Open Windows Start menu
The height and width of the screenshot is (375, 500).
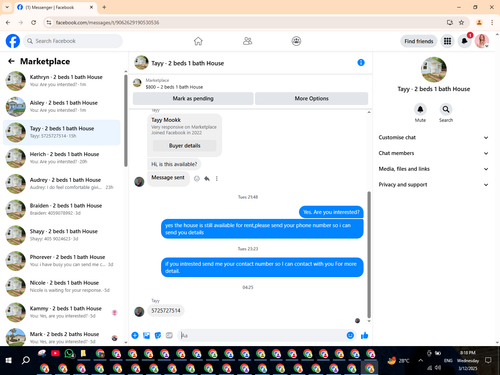9,360
